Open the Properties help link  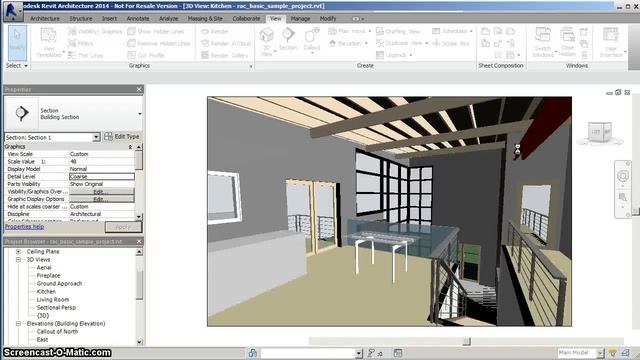[x=24, y=227]
